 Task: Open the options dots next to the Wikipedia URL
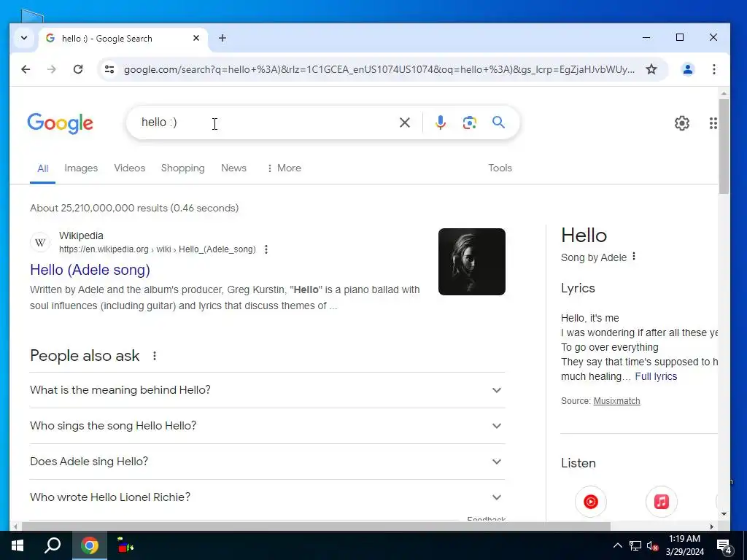click(x=266, y=249)
